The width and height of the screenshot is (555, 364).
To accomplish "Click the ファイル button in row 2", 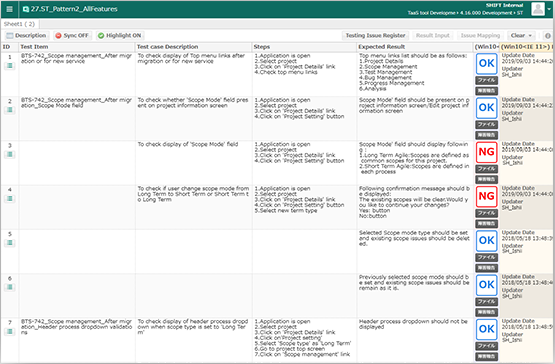I will coord(486,125).
